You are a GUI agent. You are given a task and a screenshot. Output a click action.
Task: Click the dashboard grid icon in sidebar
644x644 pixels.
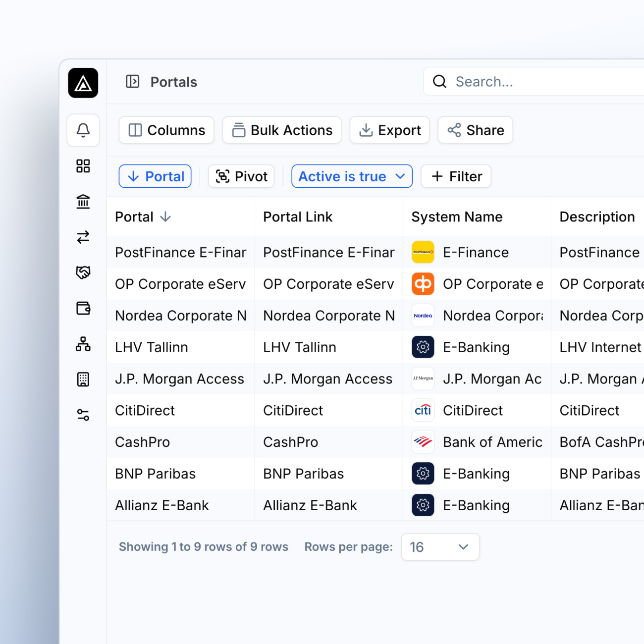[83, 166]
